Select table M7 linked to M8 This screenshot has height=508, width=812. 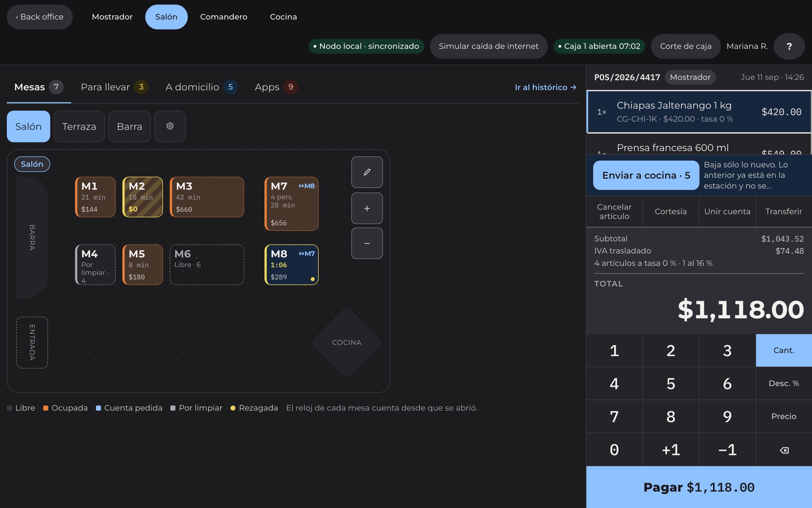(292, 204)
